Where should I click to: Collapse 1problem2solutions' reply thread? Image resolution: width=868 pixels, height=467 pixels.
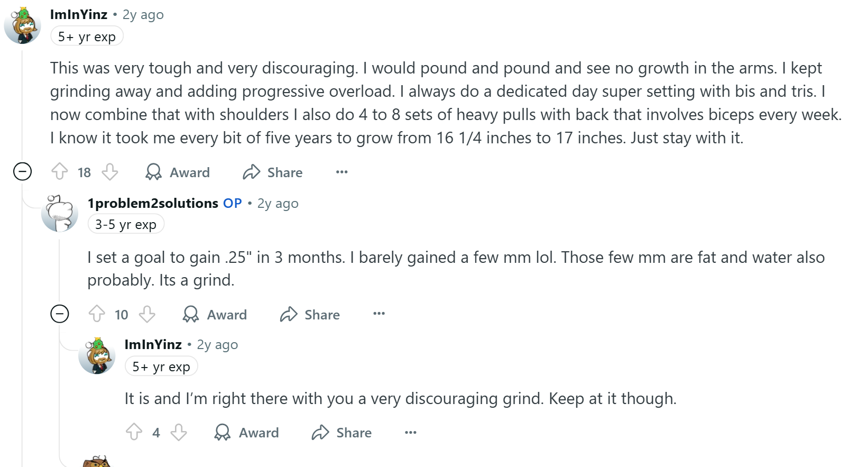[x=60, y=314]
